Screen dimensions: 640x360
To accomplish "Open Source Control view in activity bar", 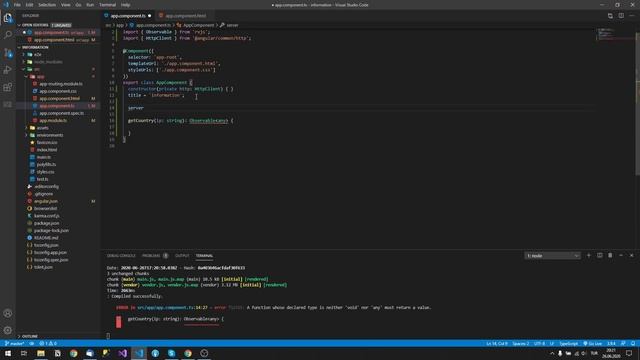I will (x=8, y=53).
